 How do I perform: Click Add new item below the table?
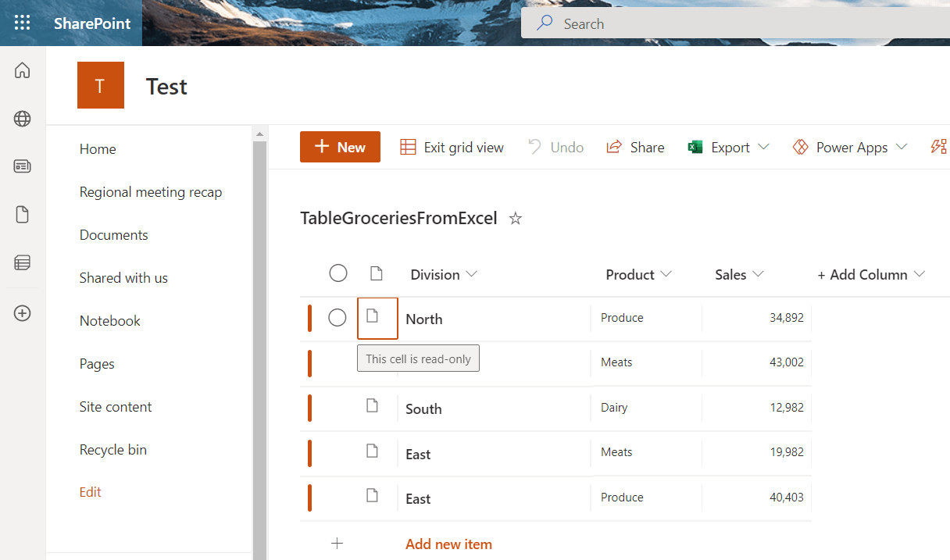[x=448, y=544]
